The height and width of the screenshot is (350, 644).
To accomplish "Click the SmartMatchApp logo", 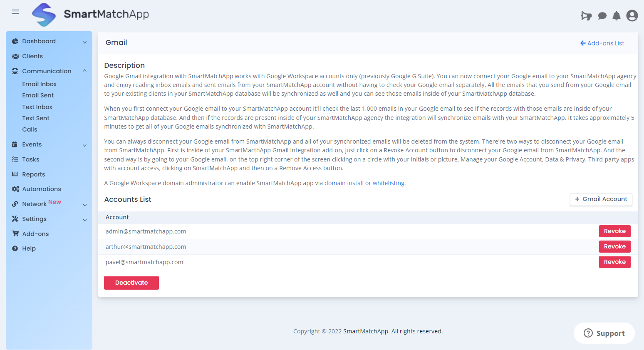I will point(44,15).
